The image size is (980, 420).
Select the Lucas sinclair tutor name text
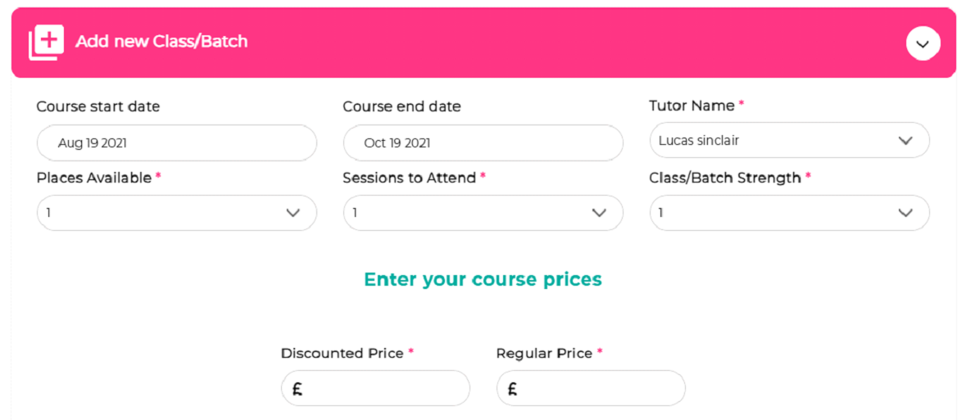pyautogui.click(x=699, y=141)
